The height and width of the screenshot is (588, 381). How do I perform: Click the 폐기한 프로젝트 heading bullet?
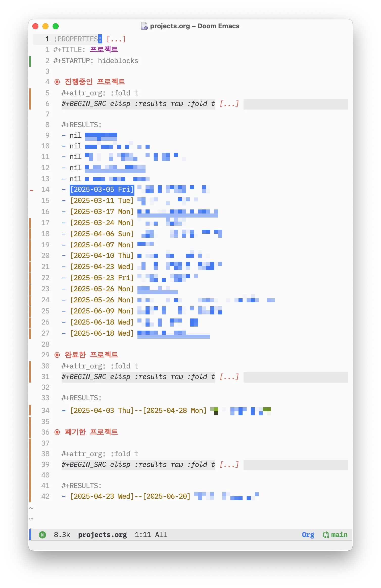tap(57, 432)
